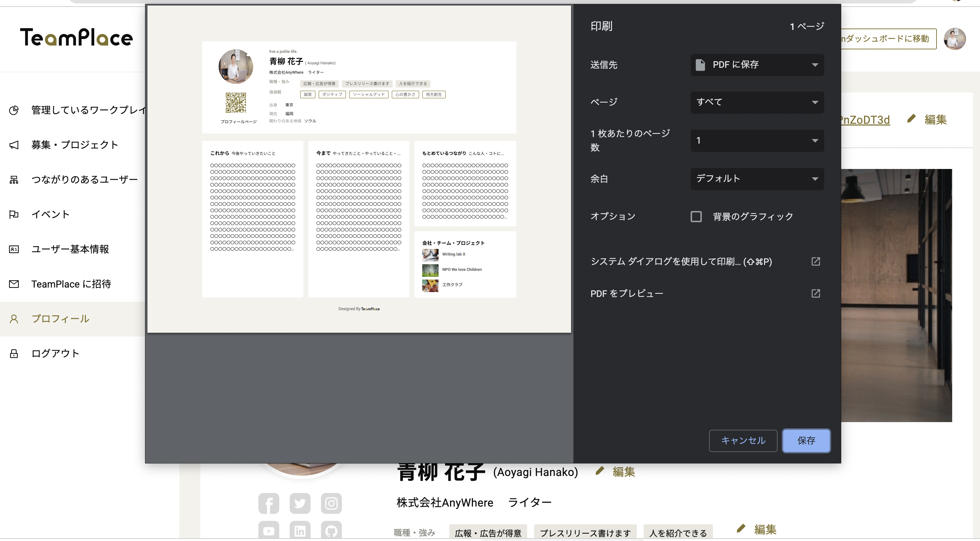Viewport: 980px width, 541px height.
Task: Click the Instagram social icon
Action: pos(331,503)
